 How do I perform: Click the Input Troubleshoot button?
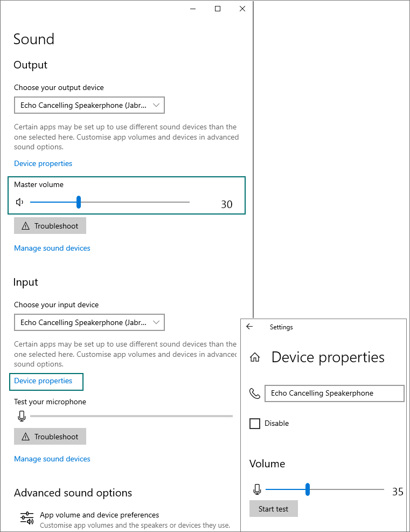[x=50, y=437]
